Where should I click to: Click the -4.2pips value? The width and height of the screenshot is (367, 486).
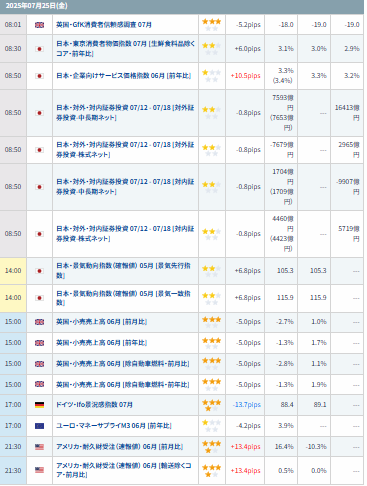[x=248, y=426]
